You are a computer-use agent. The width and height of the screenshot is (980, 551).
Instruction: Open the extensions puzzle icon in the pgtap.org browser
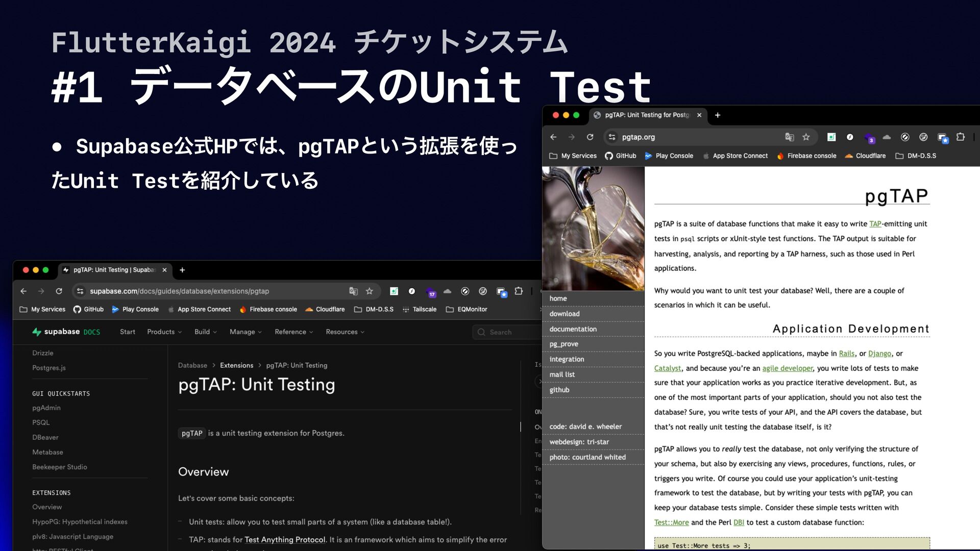(x=961, y=137)
